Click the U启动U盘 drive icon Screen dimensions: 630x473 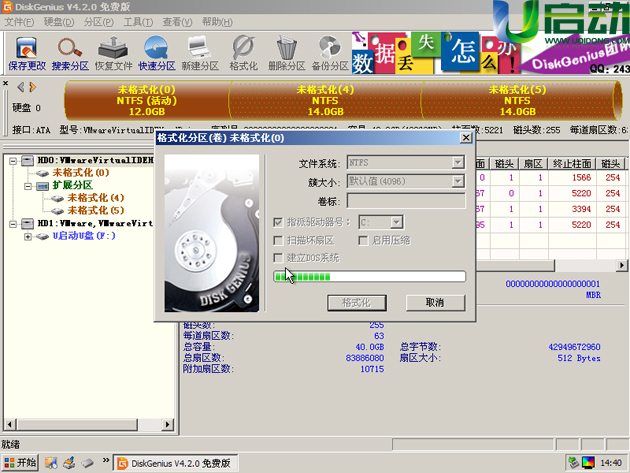(x=43, y=236)
